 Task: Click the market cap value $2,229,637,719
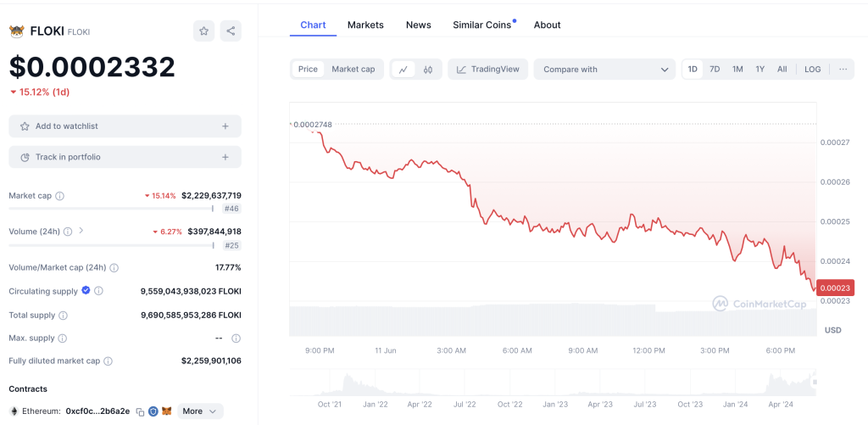[211, 196]
